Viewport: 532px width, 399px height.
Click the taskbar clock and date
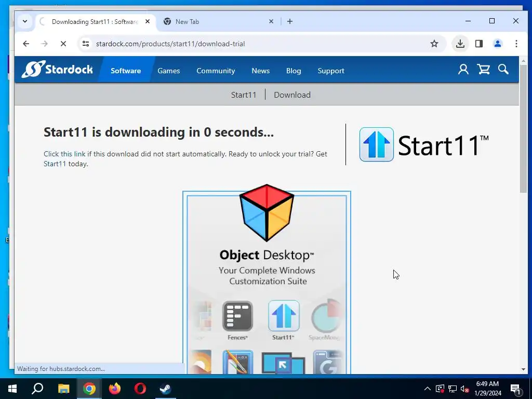[x=487, y=389]
